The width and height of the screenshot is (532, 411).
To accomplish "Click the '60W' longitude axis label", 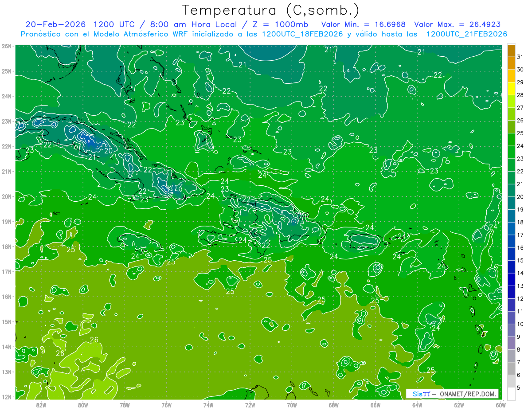I will click(501, 405).
